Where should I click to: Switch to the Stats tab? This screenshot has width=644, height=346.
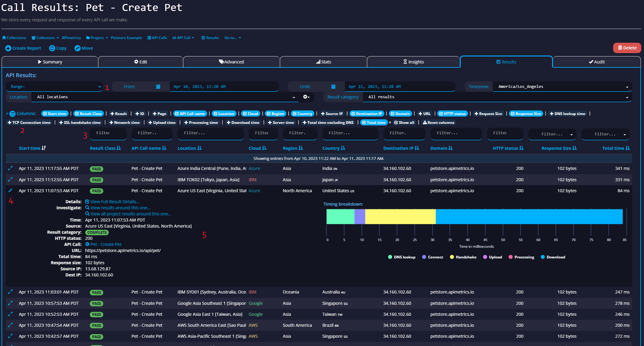pos(324,62)
